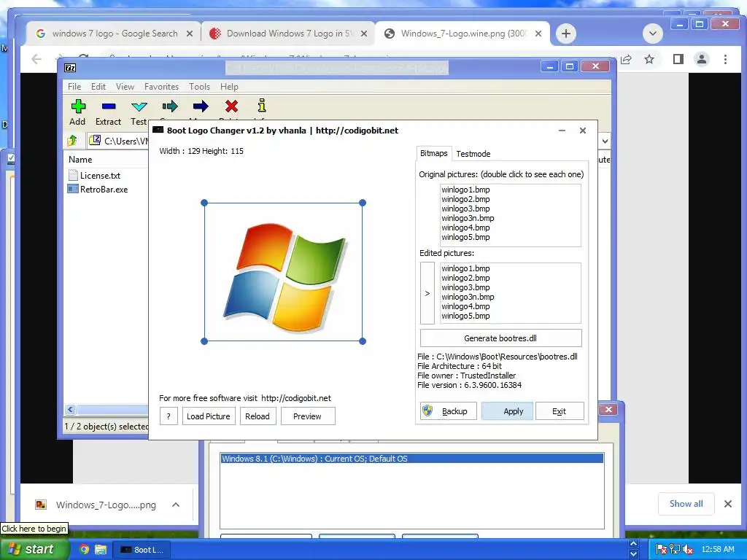Click the '>' button beside Edited pictures

427,293
